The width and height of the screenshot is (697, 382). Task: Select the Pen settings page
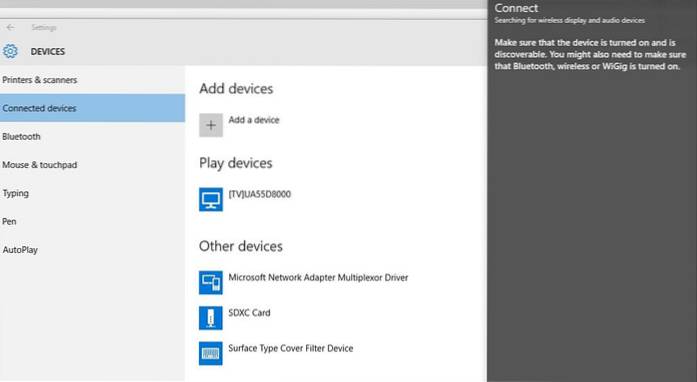pos(92,221)
